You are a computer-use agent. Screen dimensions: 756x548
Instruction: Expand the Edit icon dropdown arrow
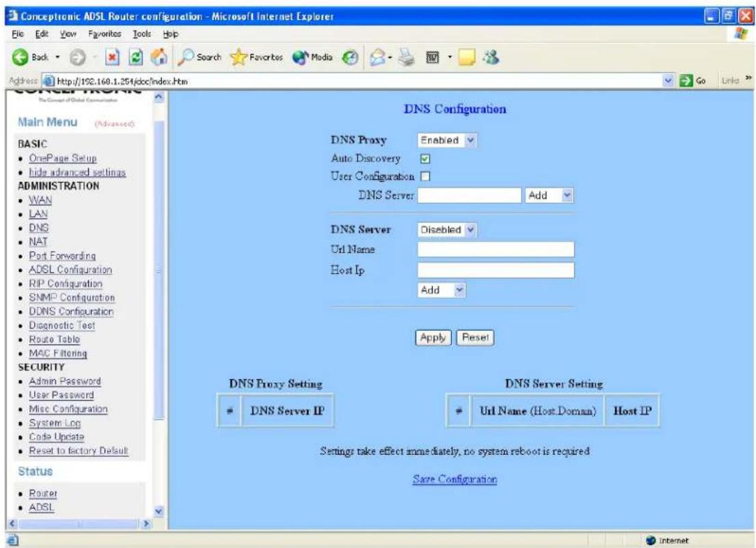click(449, 58)
